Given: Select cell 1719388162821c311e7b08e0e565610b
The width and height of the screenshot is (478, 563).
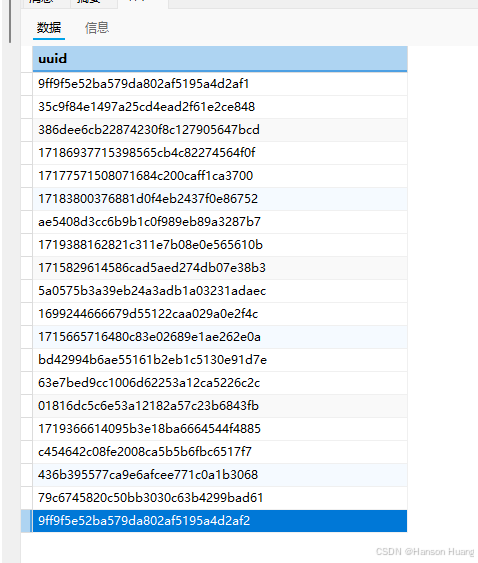Looking at the screenshot, I should pyautogui.click(x=220, y=245).
